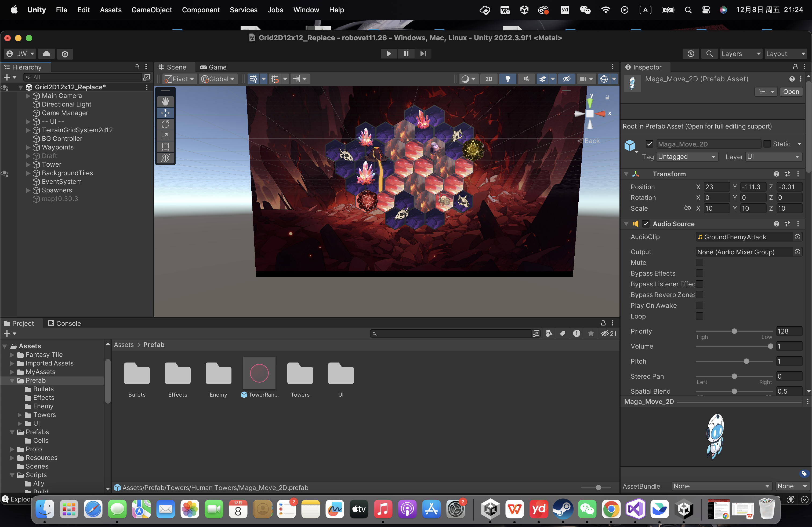The image size is (812, 527).
Task: Click the Open prefab button
Action: [x=791, y=92]
